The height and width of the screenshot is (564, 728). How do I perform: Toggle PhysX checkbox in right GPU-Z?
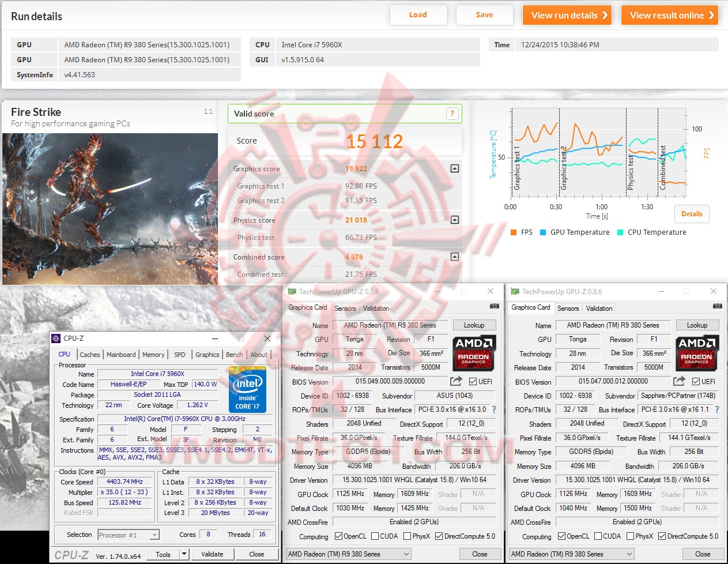coord(630,536)
